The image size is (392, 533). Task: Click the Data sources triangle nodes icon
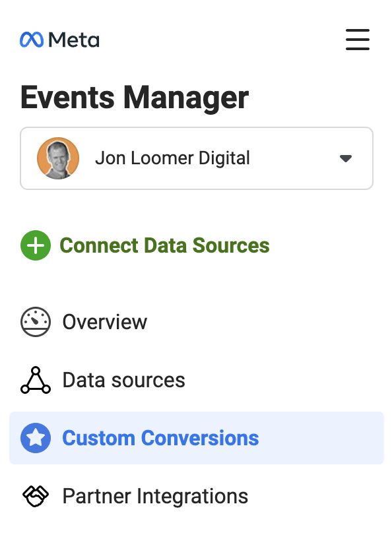click(x=36, y=380)
